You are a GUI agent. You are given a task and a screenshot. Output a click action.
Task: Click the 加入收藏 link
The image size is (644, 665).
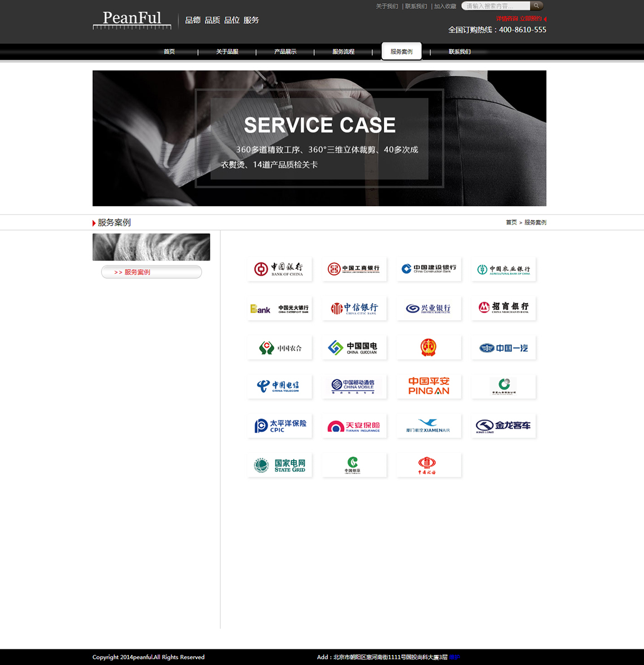click(445, 6)
